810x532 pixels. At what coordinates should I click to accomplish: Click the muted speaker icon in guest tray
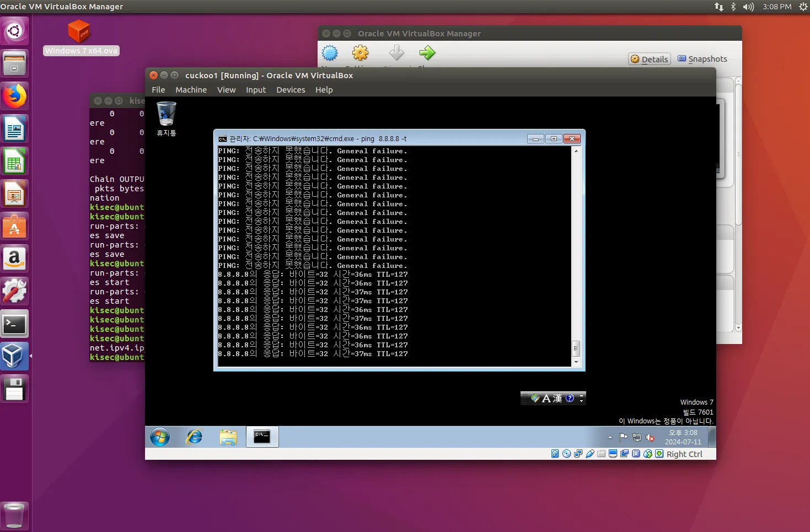pos(651,438)
